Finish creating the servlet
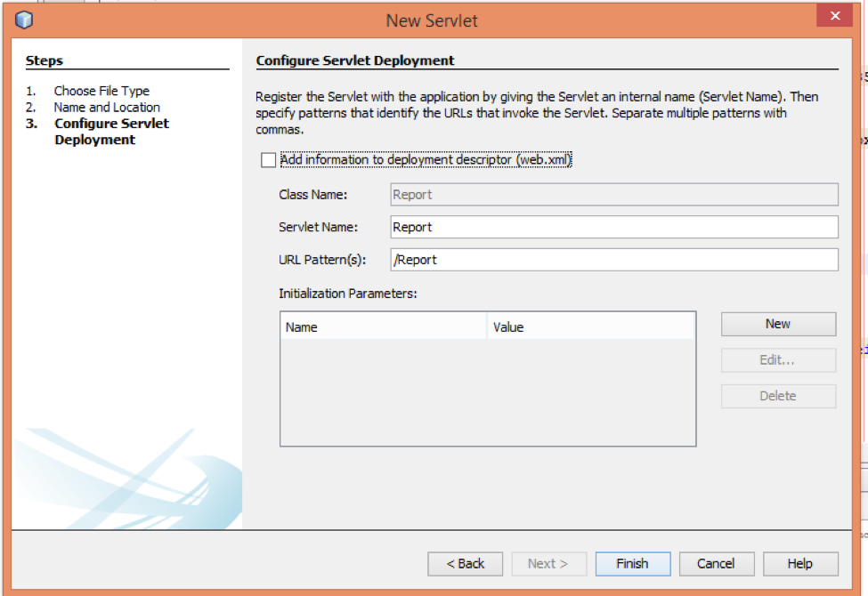Screen dimensions: 868x596 [632, 563]
